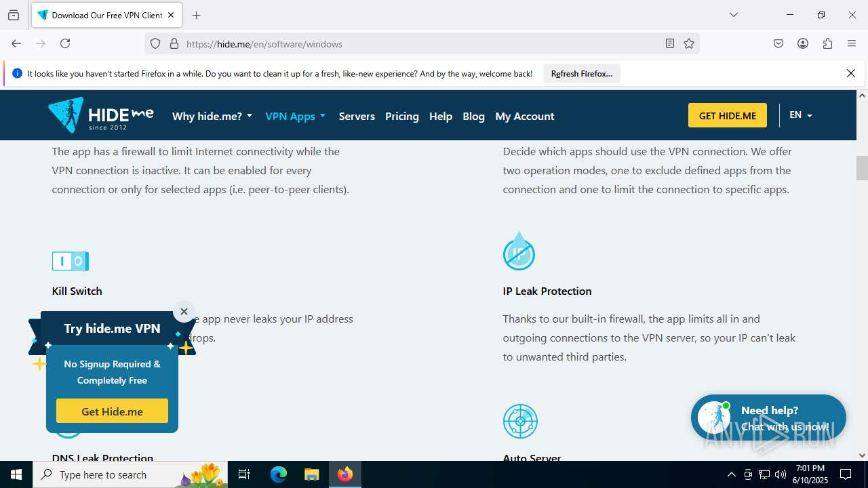868x488 pixels.
Task: Expand the VPN Apps menu
Action: pos(296,116)
